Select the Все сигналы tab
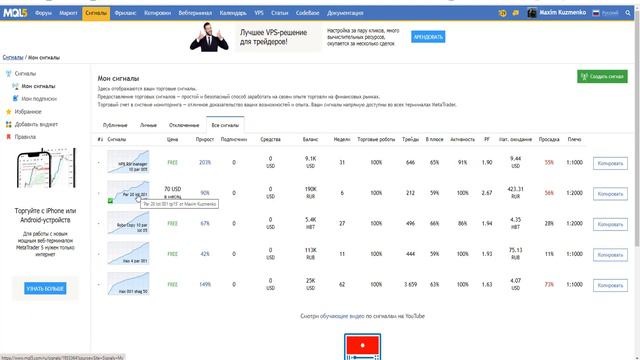Screen dimensions: 640x360 coord(225,125)
